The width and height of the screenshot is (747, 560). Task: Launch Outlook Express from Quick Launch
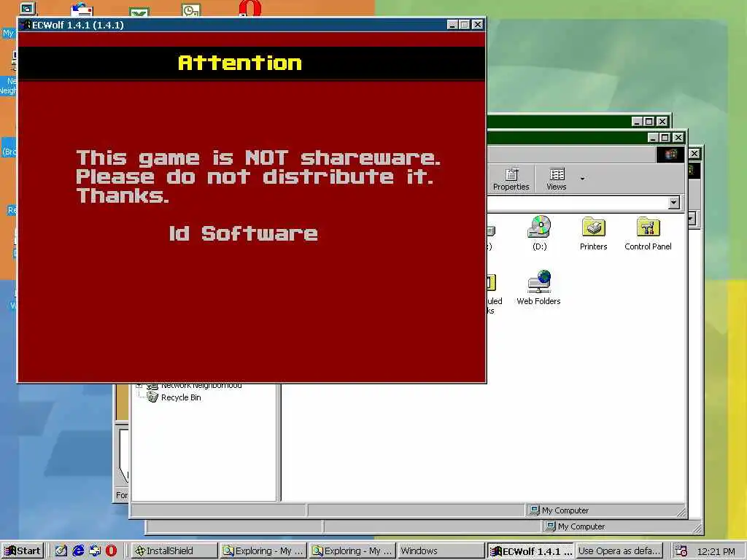coord(94,551)
